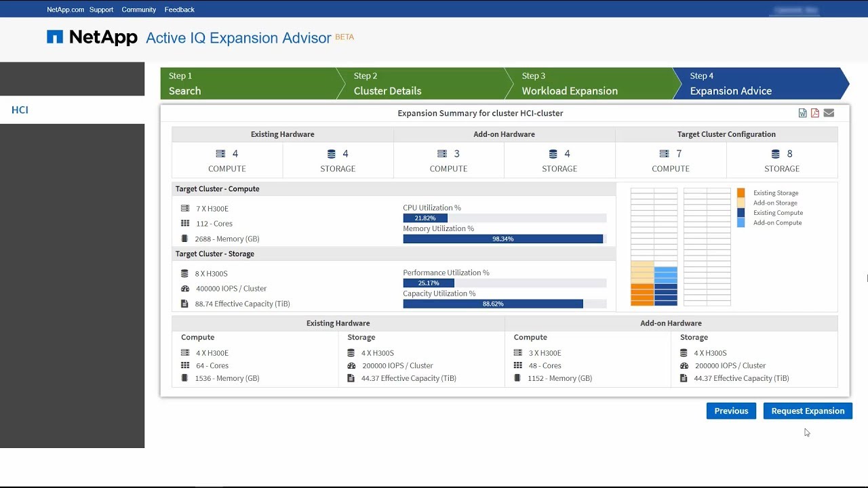The image size is (868, 488).
Task: Select HCI in the left sidebar
Action: pyautogui.click(x=72, y=110)
